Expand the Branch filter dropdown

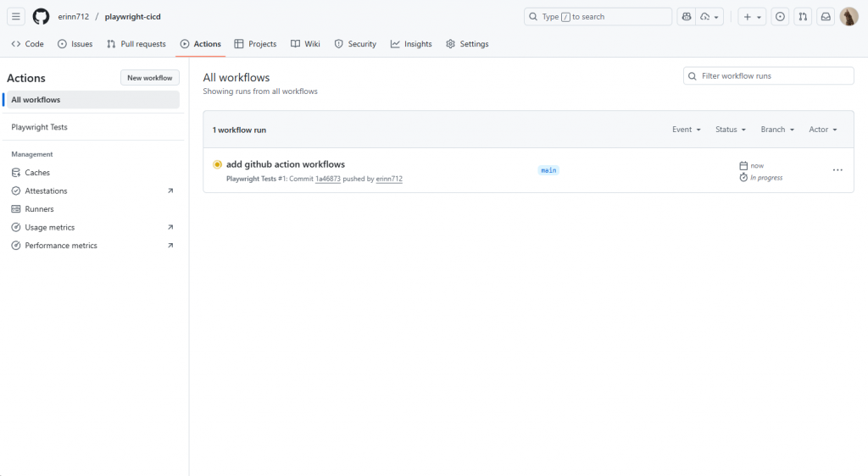tap(778, 130)
